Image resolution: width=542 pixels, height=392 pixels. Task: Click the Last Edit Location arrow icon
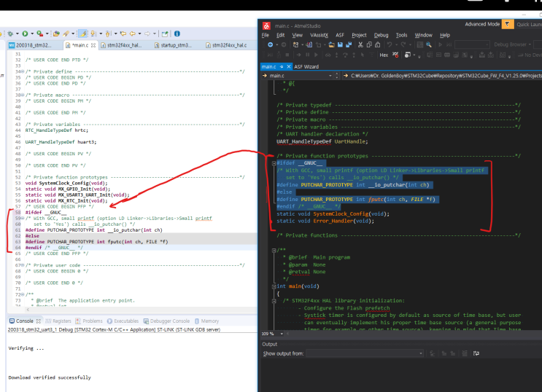[x=123, y=34]
